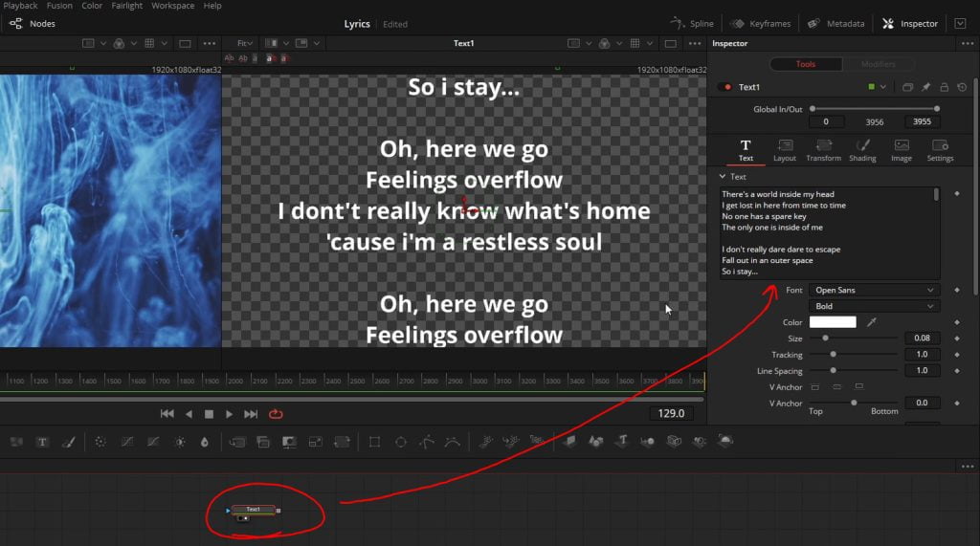Switch to the Shading tab in Inspector
The height and width of the screenshot is (546, 980).
(x=862, y=150)
